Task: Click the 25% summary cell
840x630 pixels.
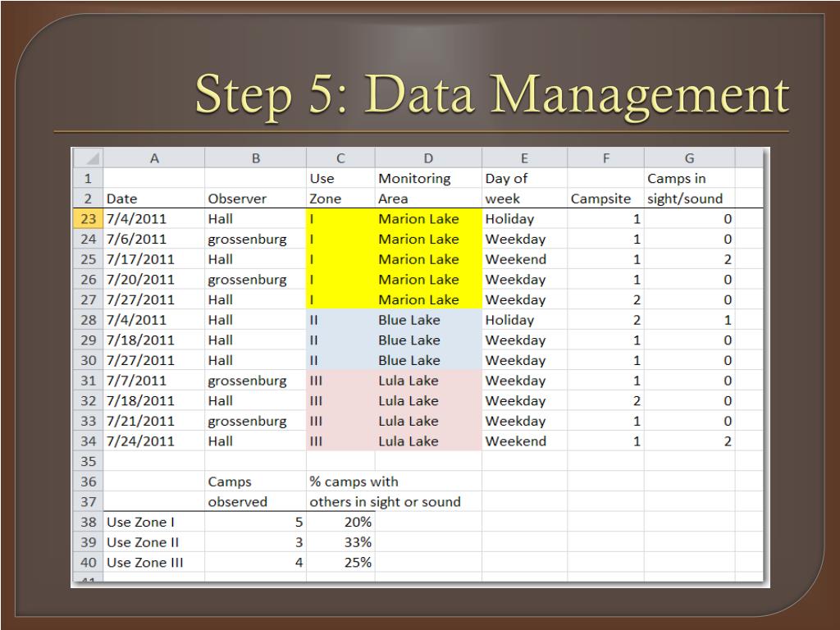Action: pyautogui.click(x=340, y=563)
